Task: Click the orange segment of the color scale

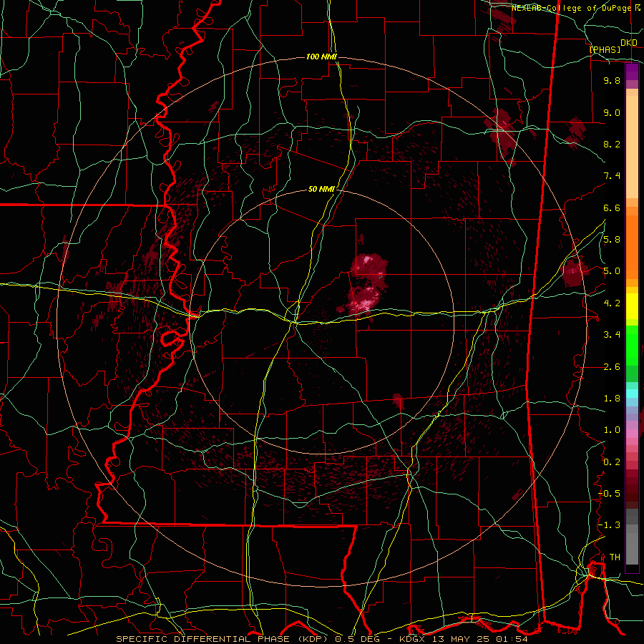Action: [x=632, y=246]
